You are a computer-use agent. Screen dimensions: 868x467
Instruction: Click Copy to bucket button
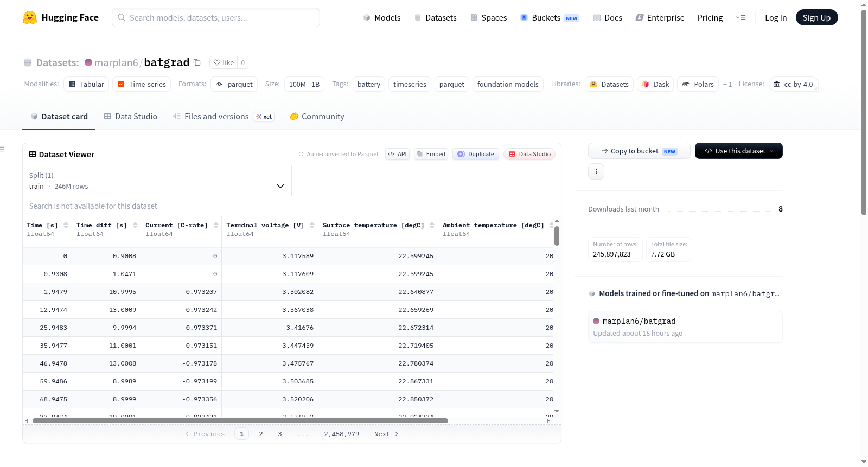639,151
